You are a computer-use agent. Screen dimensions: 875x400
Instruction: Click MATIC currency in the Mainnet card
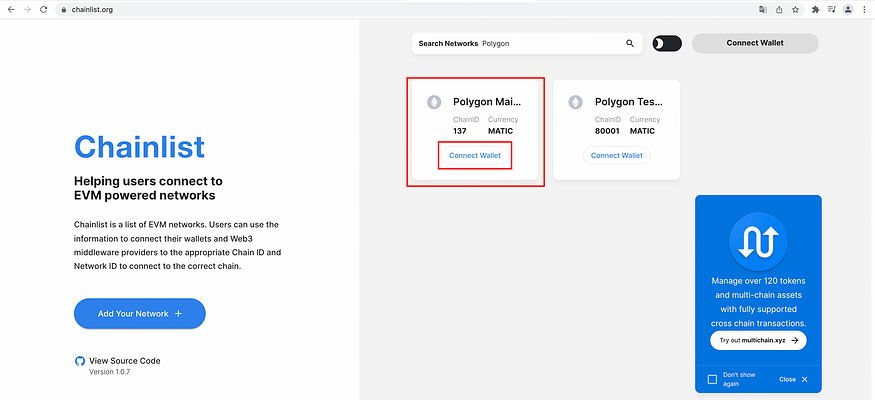coord(500,131)
